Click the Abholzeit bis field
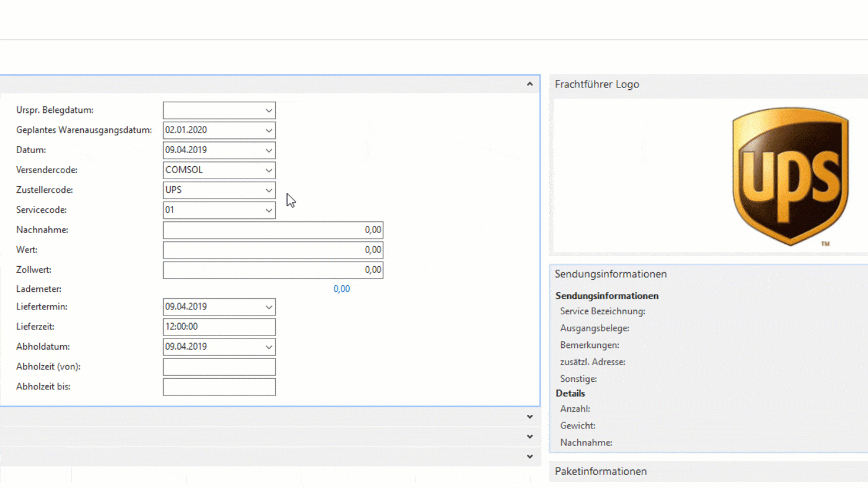868x488 pixels. [x=219, y=386]
